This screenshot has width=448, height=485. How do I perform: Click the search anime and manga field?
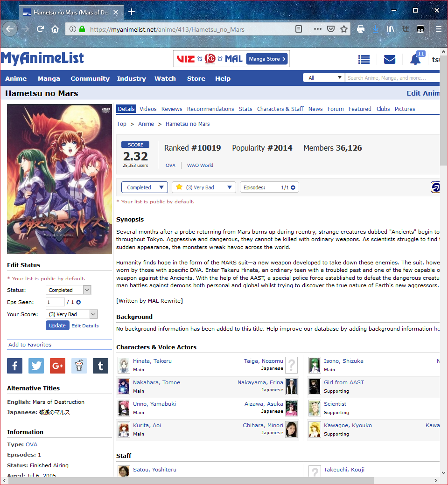pos(392,77)
